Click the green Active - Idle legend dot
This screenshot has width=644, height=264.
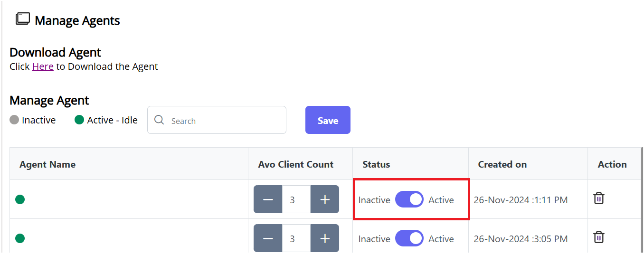[x=79, y=120]
